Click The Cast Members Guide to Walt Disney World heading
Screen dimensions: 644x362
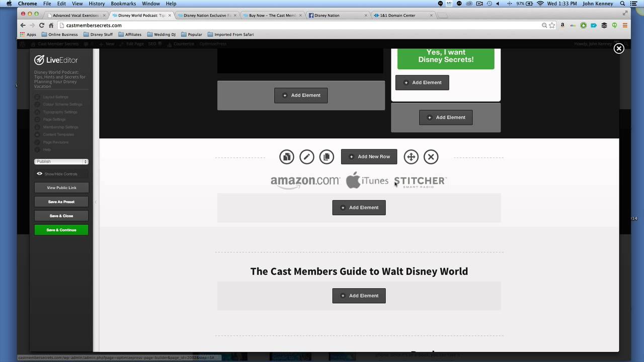tap(359, 271)
